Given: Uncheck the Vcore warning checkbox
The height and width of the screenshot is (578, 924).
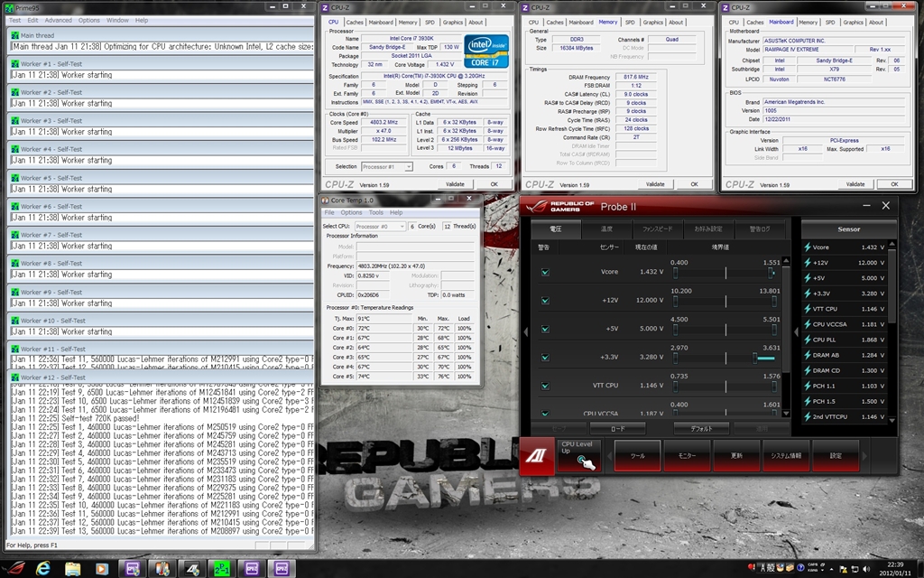Looking at the screenshot, I should [544, 272].
